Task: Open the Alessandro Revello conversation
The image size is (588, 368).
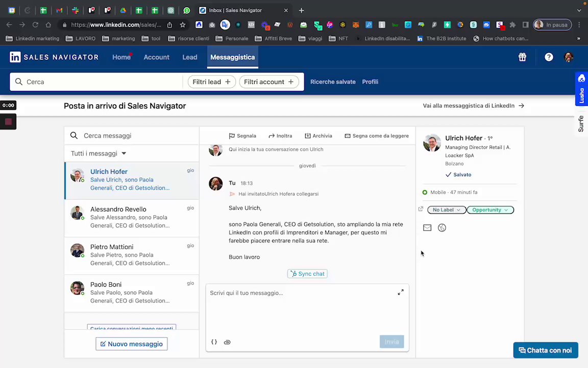Action: [132, 218]
